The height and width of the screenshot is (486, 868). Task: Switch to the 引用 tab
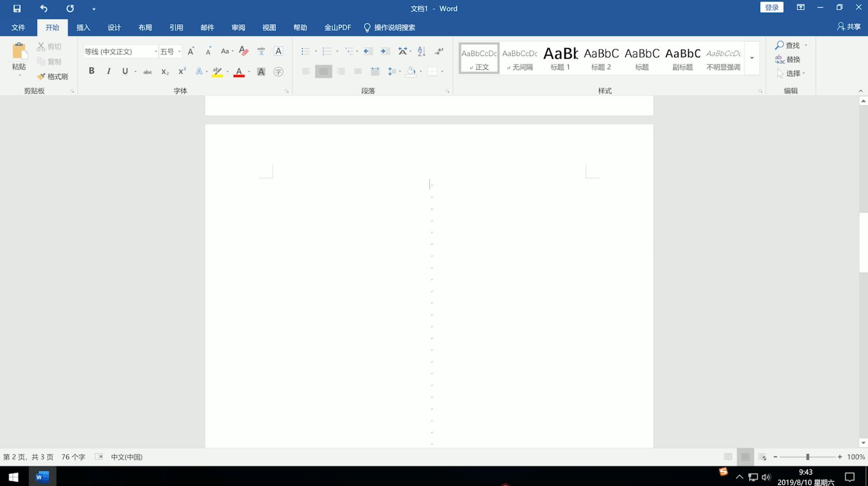pos(176,28)
